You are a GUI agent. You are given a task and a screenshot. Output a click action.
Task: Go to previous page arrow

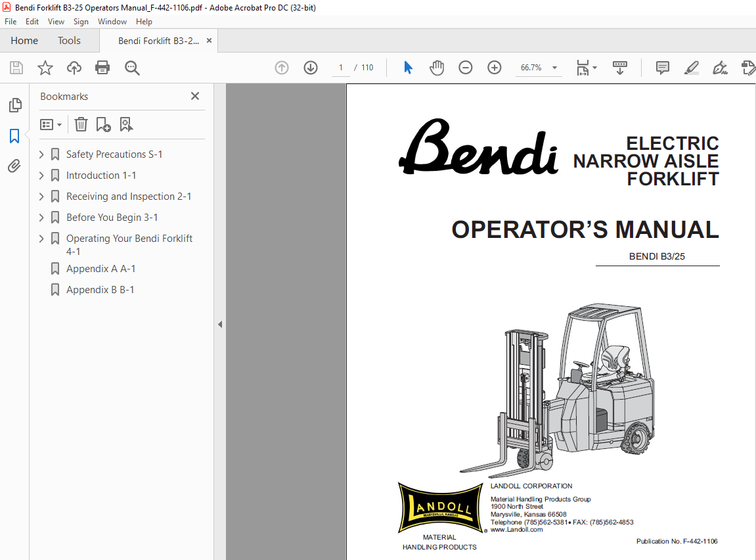(282, 68)
